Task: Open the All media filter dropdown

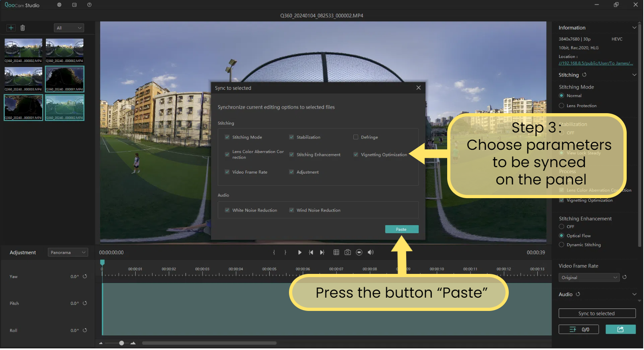Action: (x=69, y=28)
